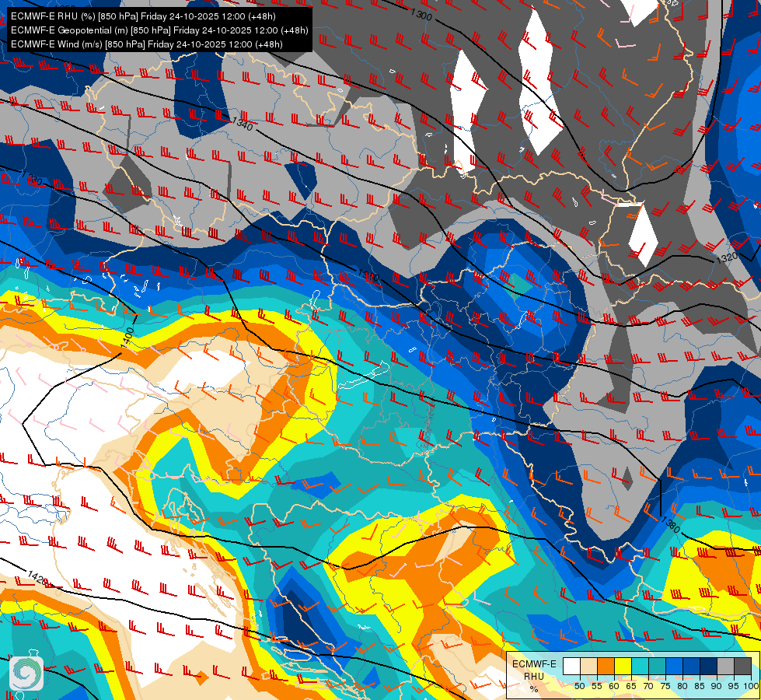761x700 pixels.
Task: Pick the light gray 90-95% legend swatch
Action: coord(725,666)
